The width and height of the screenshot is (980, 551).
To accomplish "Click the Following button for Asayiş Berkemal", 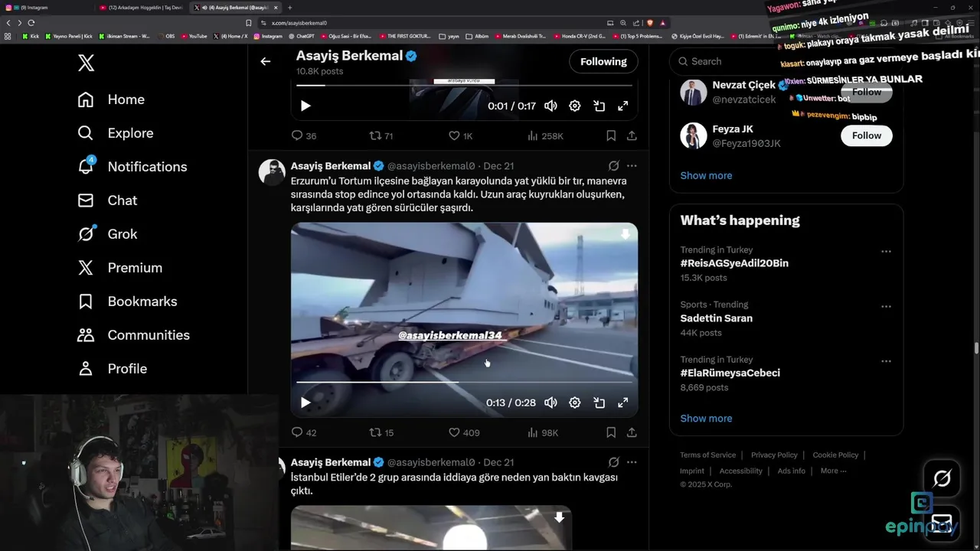I will (x=603, y=61).
